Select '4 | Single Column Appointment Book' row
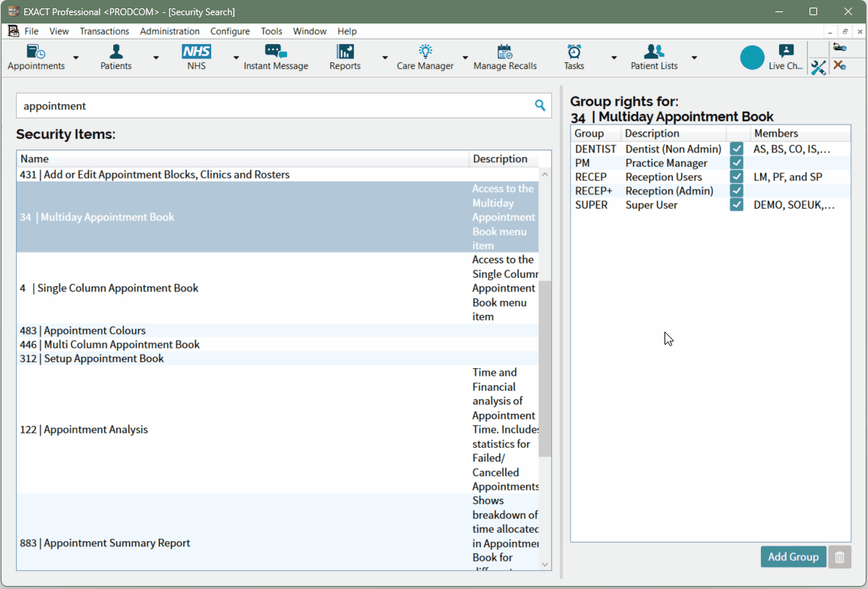The width and height of the screenshot is (868, 589). point(277,288)
